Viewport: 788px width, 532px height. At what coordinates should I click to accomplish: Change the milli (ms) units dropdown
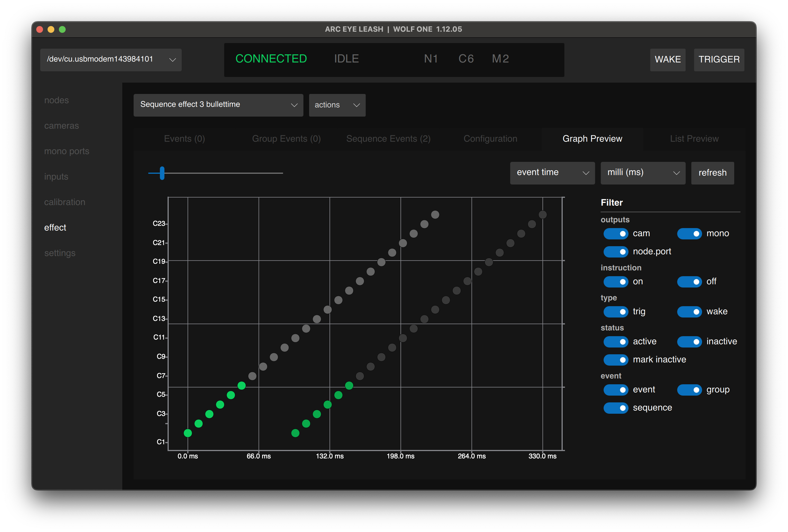643,173
